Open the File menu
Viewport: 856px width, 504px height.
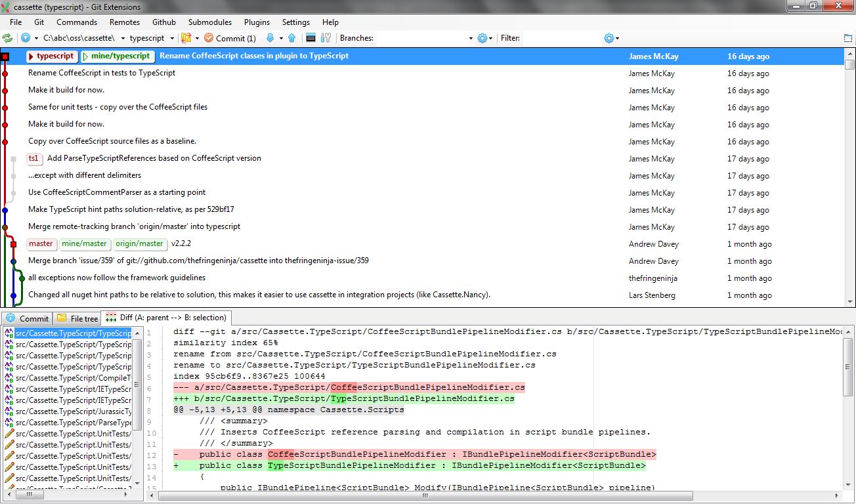[x=16, y=22]
